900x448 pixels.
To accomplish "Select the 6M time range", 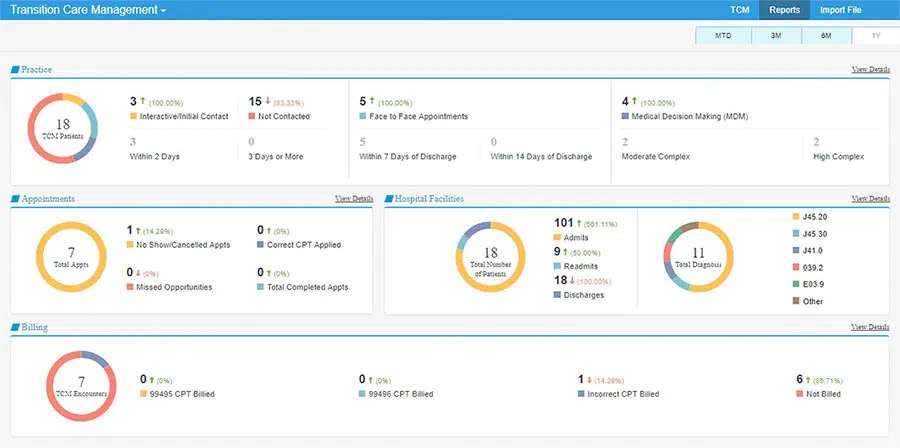I will [826, 36].
